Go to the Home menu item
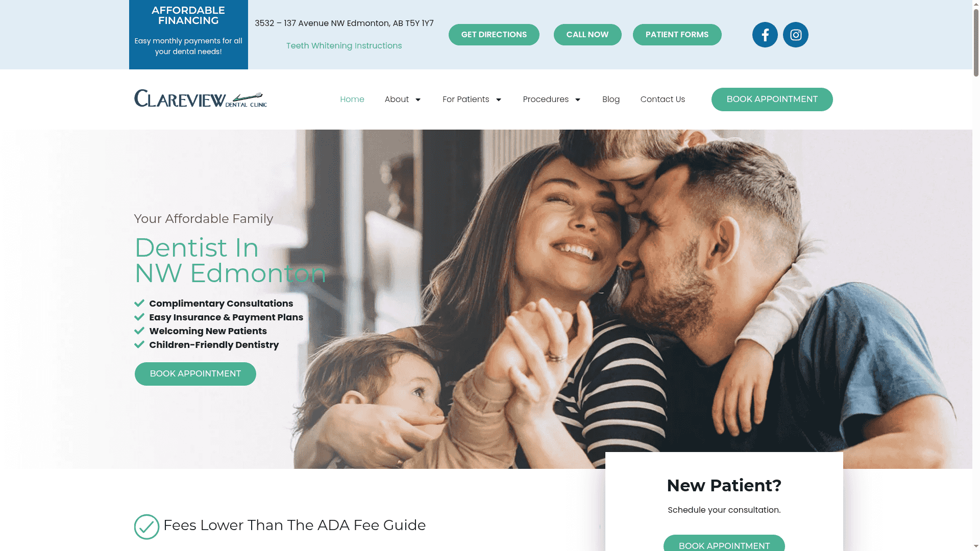The width and height of the screenshot is (980, 551). click(352, 99)
